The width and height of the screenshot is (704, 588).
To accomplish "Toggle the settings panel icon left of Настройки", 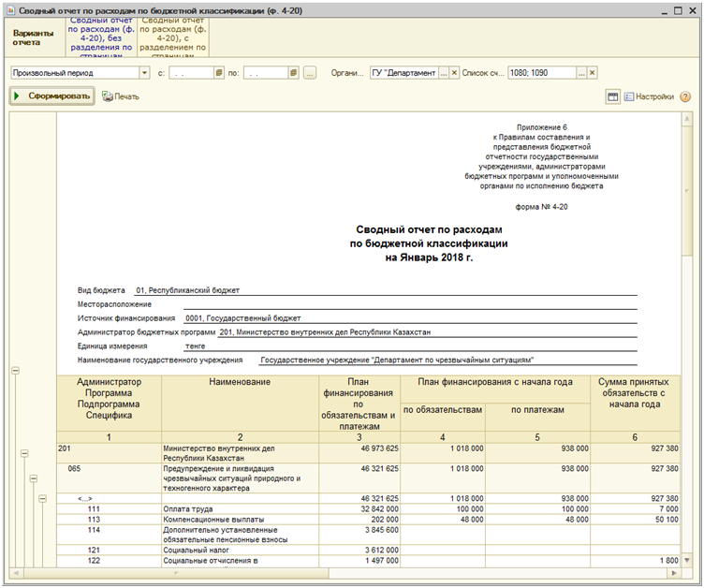I will 612,96.
